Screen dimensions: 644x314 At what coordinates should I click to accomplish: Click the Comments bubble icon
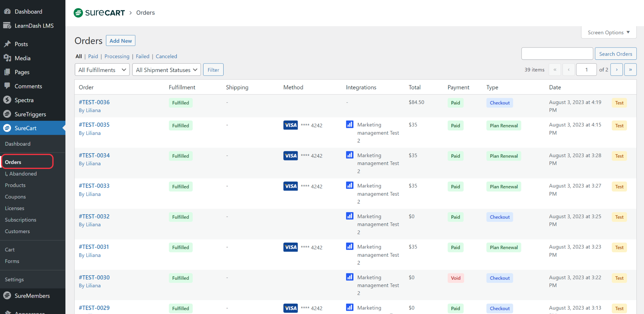7,86
